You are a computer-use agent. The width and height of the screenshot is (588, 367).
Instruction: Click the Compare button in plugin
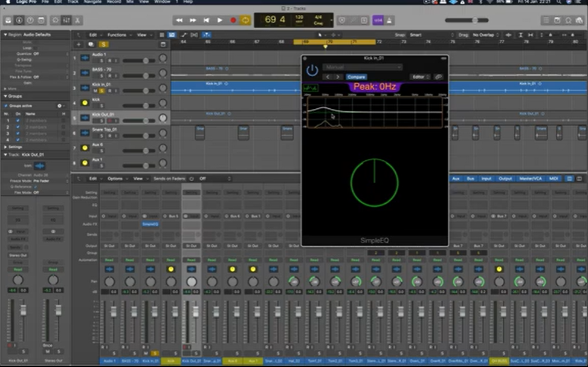356,77
